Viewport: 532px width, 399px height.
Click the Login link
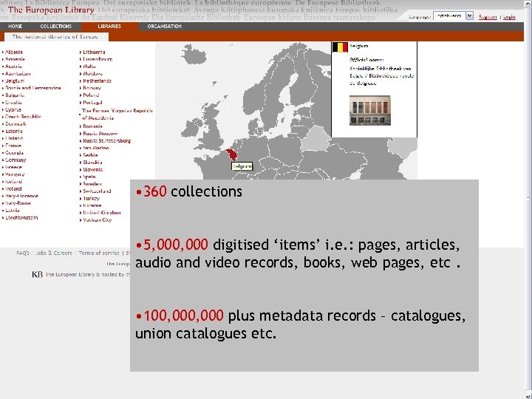[x=509, y=17]
